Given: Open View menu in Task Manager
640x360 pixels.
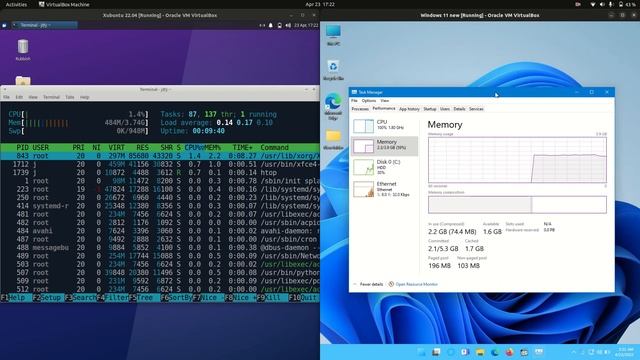Looking at the screenshot, I should pos(384,100).
